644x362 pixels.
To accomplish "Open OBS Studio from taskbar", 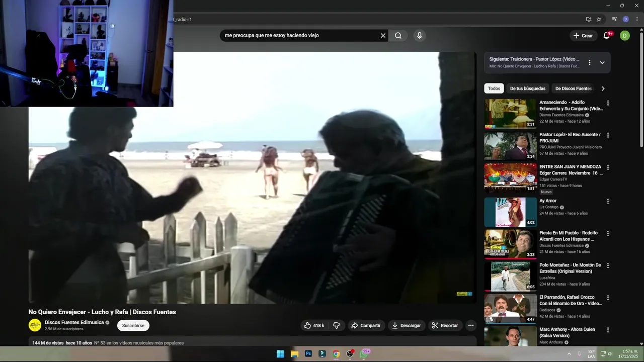I will [350, 354].
